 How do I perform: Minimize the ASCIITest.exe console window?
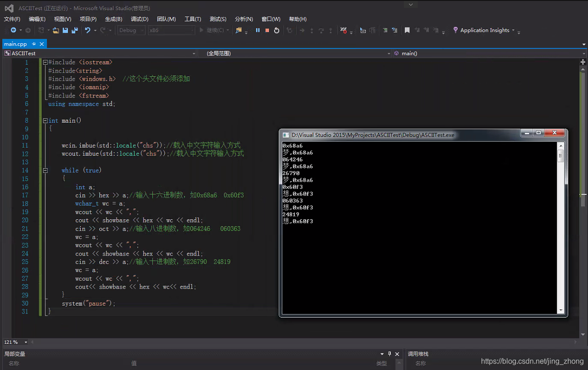click(527, 133)
